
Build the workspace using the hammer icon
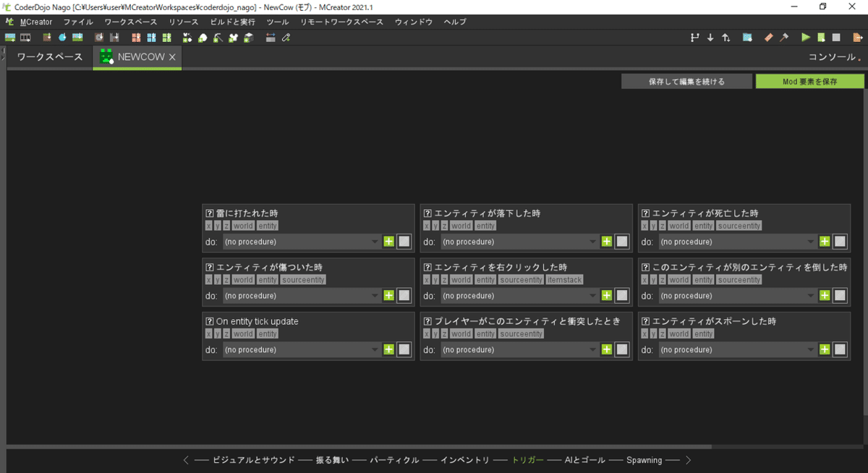(784, 37)
